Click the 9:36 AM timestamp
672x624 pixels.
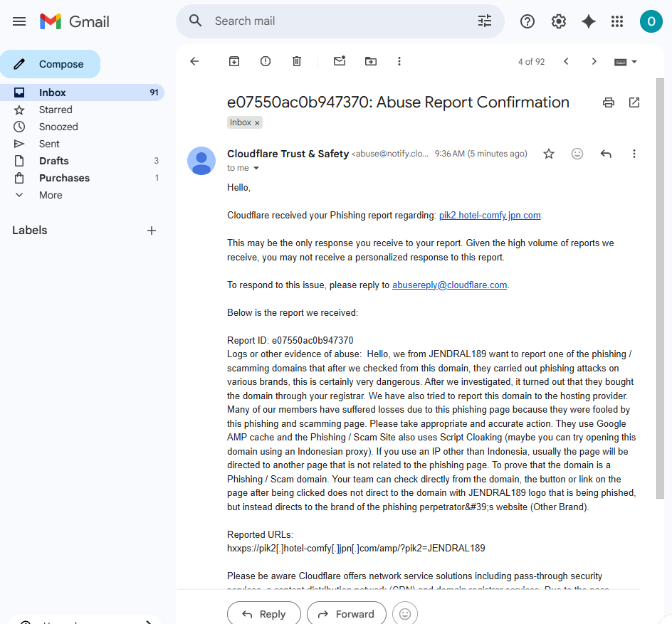(481, 154)
